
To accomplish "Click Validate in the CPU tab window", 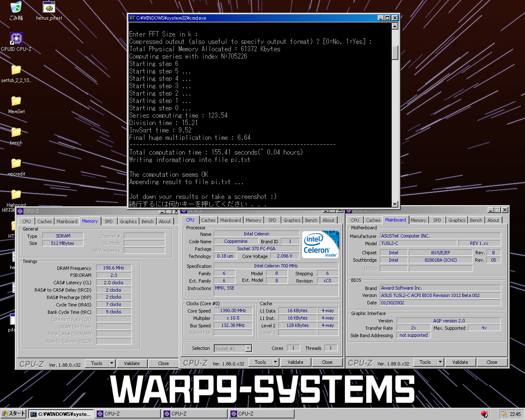I will coord(295,362).
